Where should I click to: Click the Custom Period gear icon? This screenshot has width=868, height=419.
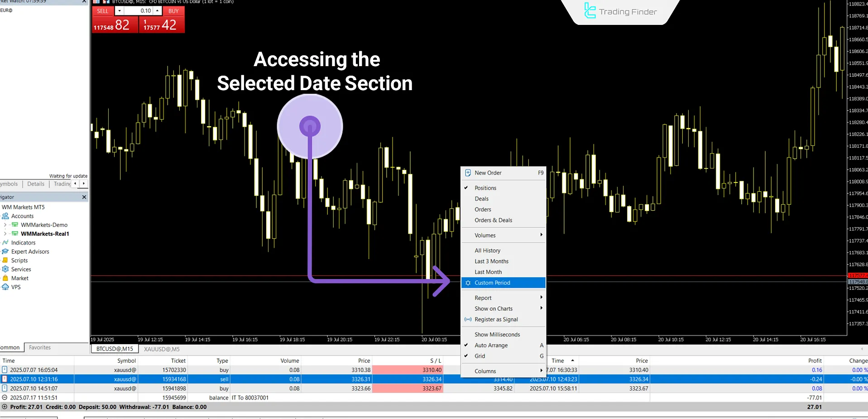(468, 283)
